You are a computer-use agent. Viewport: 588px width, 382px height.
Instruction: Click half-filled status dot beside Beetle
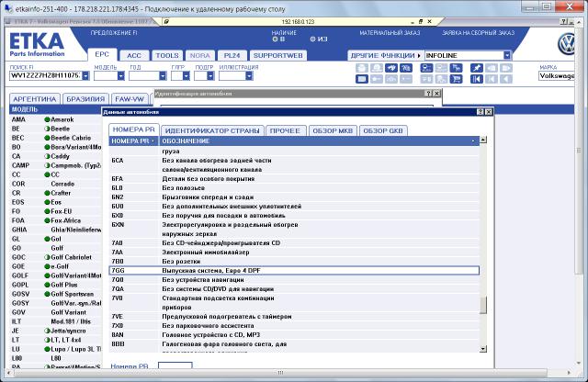coord(47,129)
